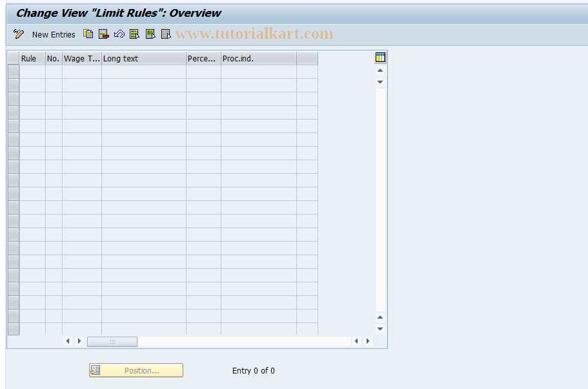Click the Entry 0 of 0 text
588x389 pixels.
(254, 371)
